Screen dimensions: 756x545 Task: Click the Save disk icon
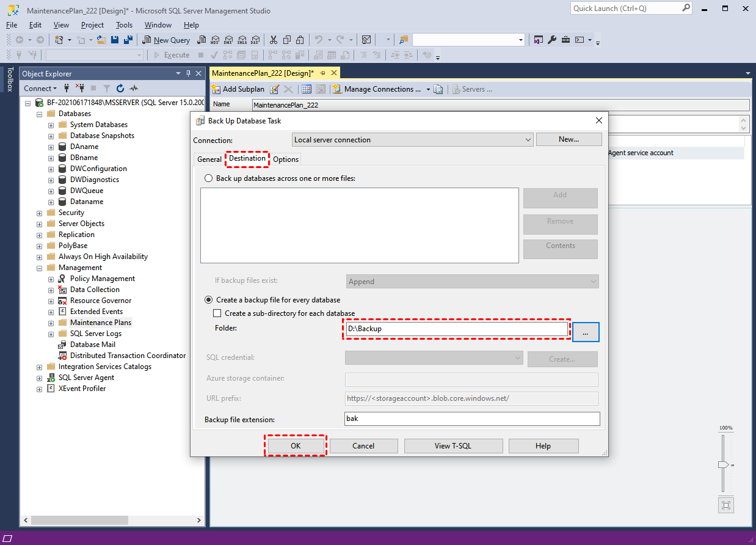coord(115,40)
